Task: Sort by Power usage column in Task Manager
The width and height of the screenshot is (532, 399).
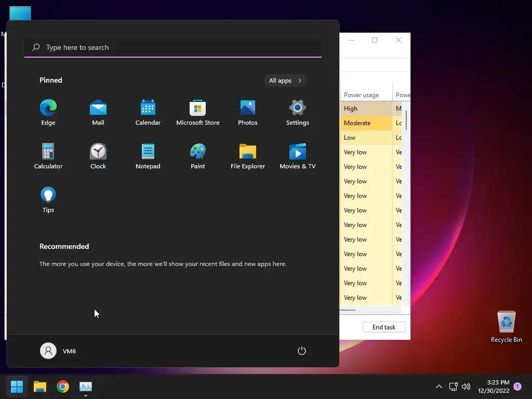Action: 366,95
